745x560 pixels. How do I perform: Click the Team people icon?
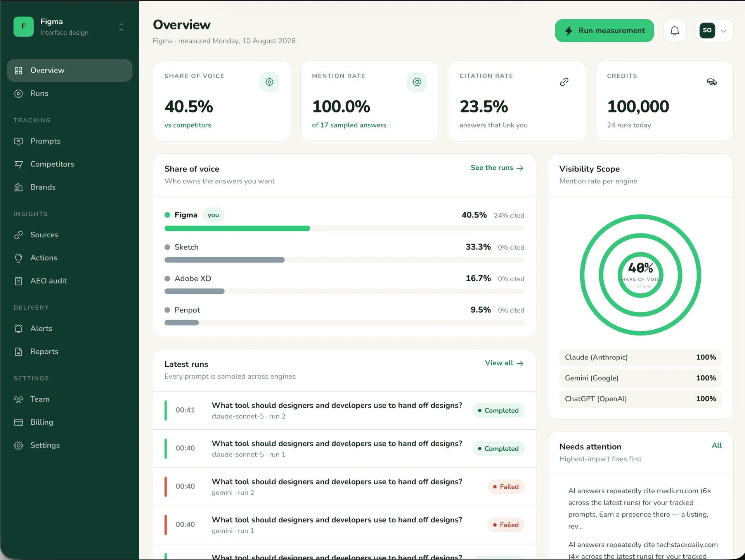click(x=18, y=399)
